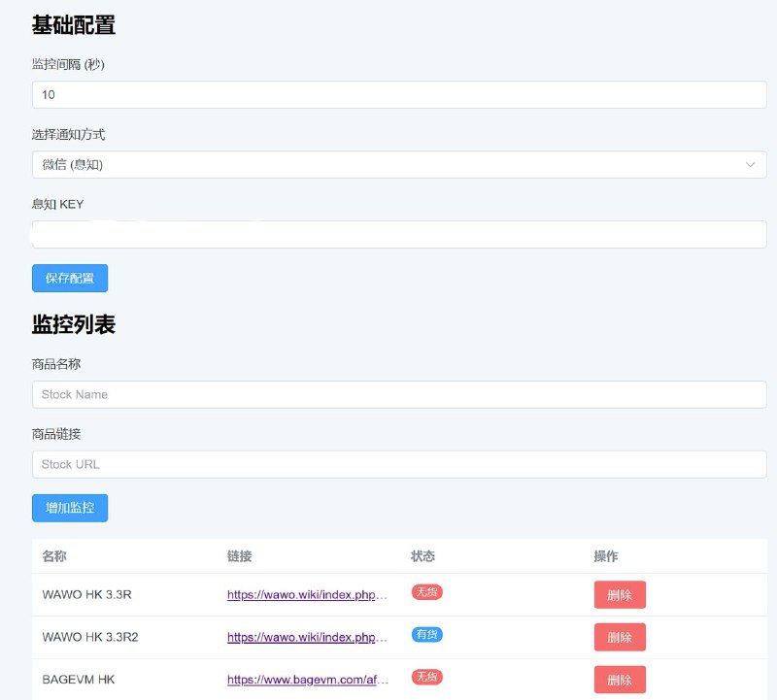This screenshot has height=700, width=777.
Task: Delete the BAGEVM HK monitor entry
Action: tap(620, 679)
